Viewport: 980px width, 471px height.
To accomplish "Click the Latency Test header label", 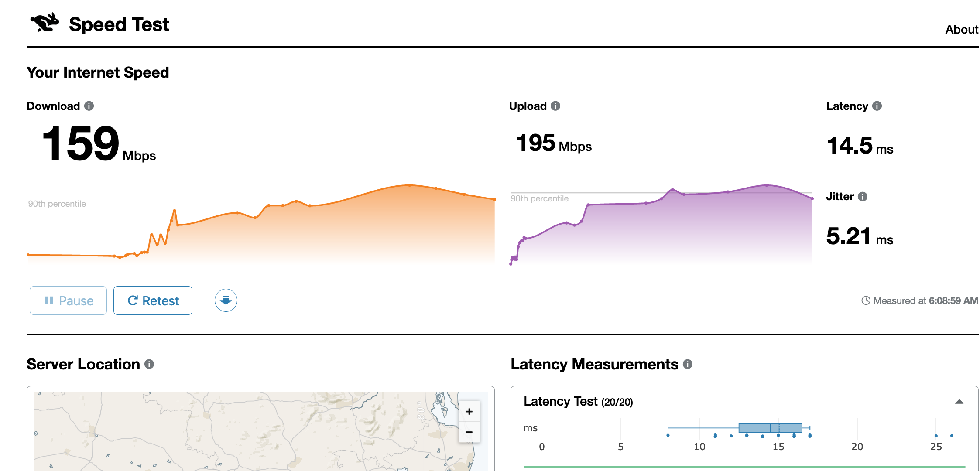I will click(560, 402).
